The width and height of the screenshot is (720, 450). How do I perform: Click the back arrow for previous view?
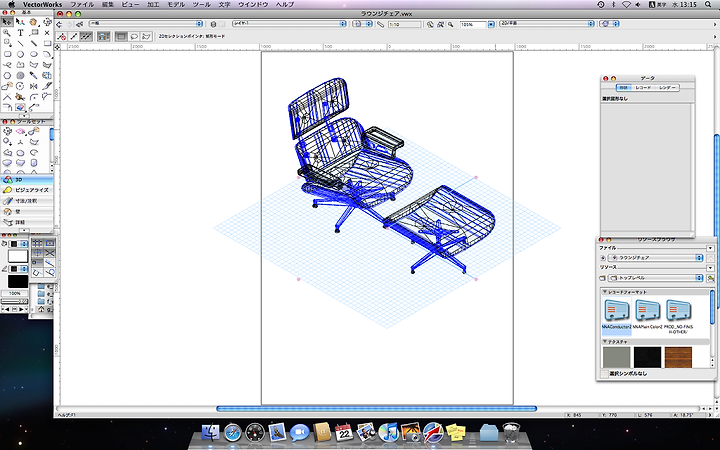pos(60,24)
